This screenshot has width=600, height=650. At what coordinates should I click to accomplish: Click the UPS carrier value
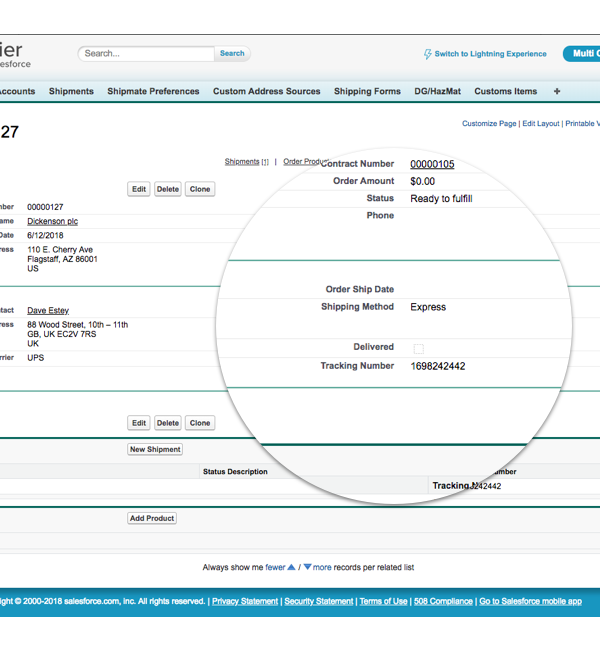(36, 358)
